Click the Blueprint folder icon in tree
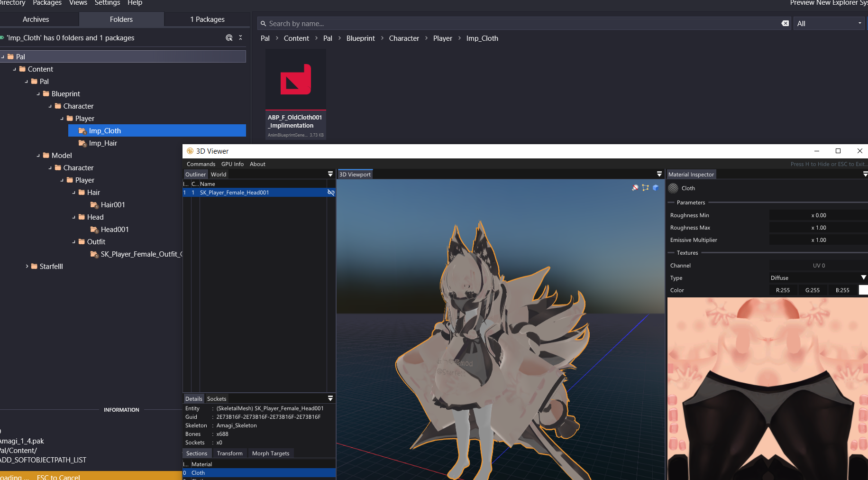Screen dimensions: 868x480 [x=46, y=94]
